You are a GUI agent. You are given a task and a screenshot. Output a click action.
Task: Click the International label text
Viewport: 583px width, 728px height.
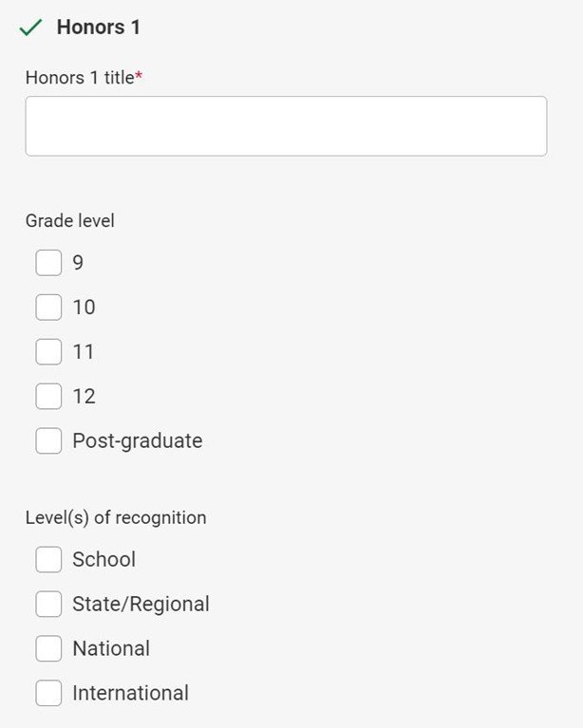pyautogui.click(x=130, y=694)
